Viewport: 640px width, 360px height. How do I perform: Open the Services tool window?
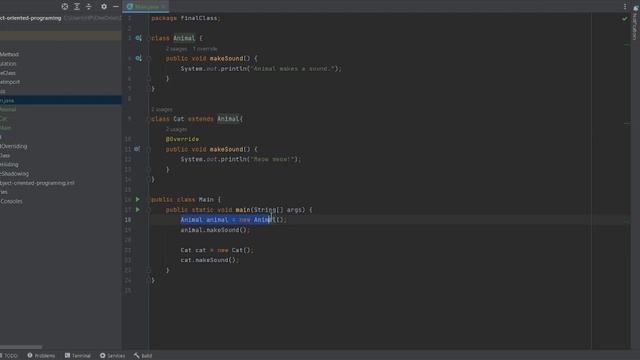pos(112,356)
